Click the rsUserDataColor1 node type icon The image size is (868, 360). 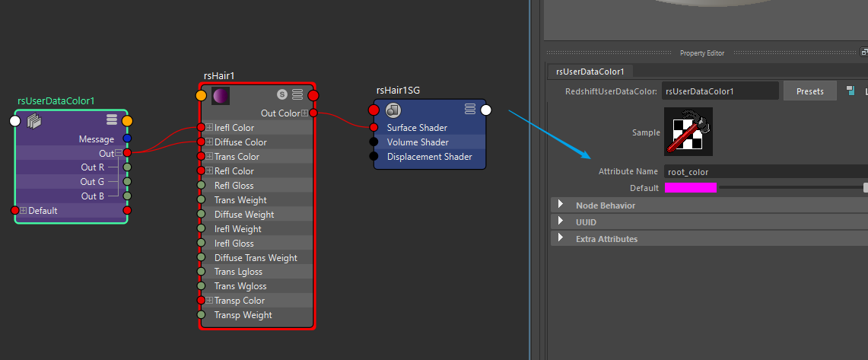click(x=35, y=120)
